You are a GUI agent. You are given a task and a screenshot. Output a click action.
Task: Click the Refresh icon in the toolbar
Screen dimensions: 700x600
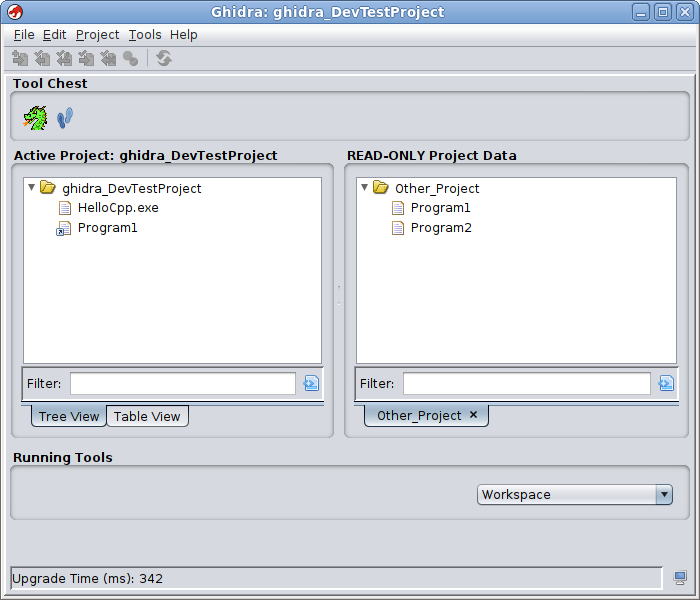pyautogui.click(x=164, y=59)
